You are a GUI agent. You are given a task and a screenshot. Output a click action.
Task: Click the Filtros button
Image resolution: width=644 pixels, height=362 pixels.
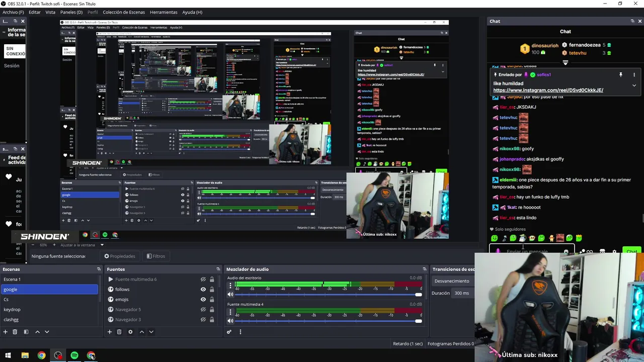[156, 256]
